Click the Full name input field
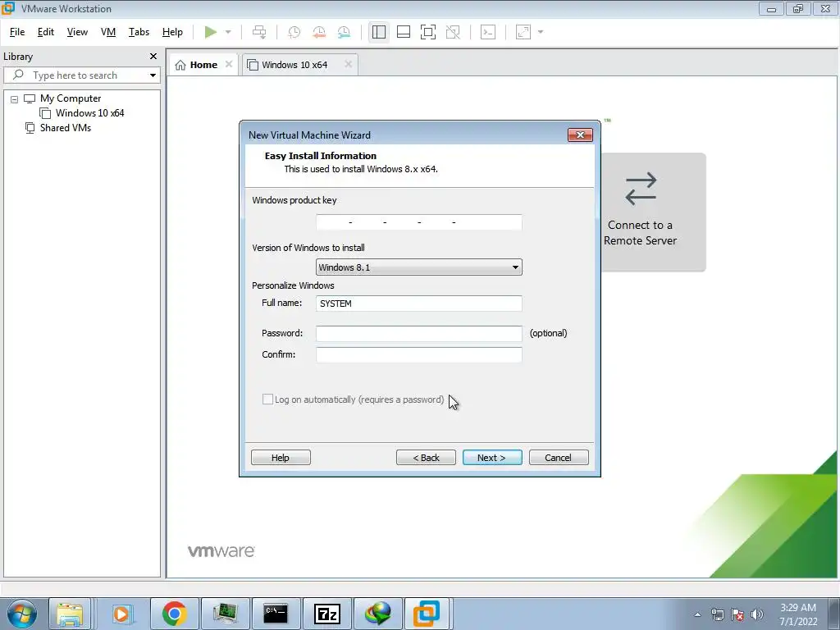Screen dimensions: 840x630 tap(419, 304)
